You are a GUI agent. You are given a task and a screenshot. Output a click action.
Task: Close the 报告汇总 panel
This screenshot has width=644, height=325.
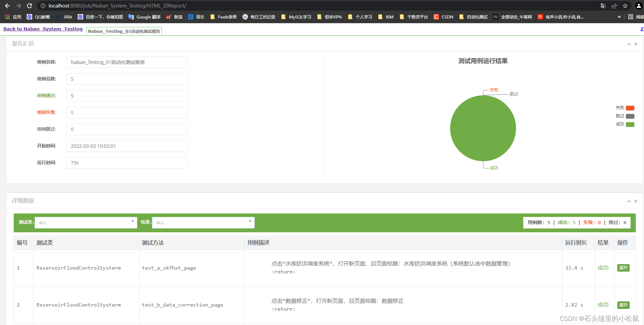click(x=636, y=44)
